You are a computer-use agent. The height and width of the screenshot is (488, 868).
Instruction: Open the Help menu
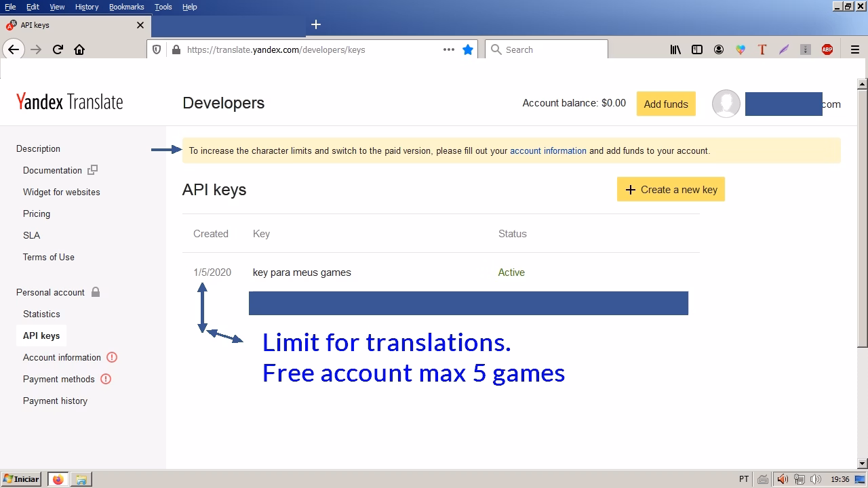coord(190,7)
